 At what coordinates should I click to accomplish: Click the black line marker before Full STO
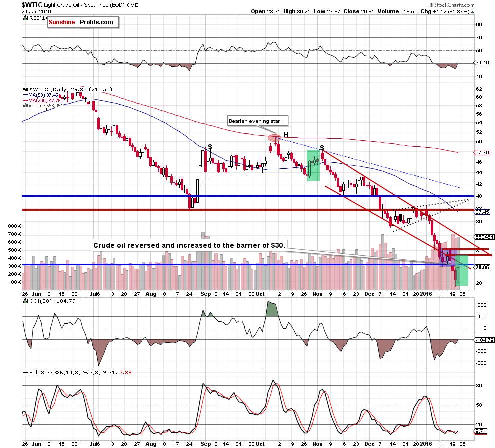coord(25,373)
